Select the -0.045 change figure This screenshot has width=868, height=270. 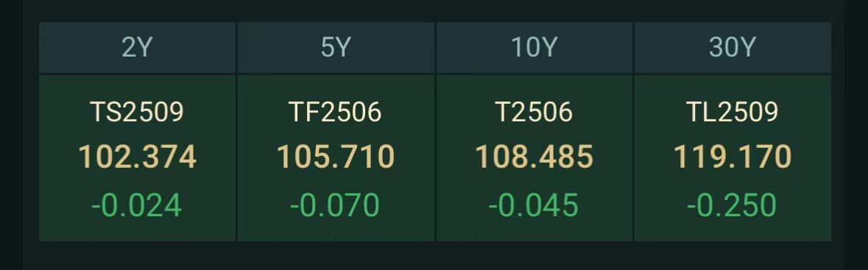(x=533, y=205)
